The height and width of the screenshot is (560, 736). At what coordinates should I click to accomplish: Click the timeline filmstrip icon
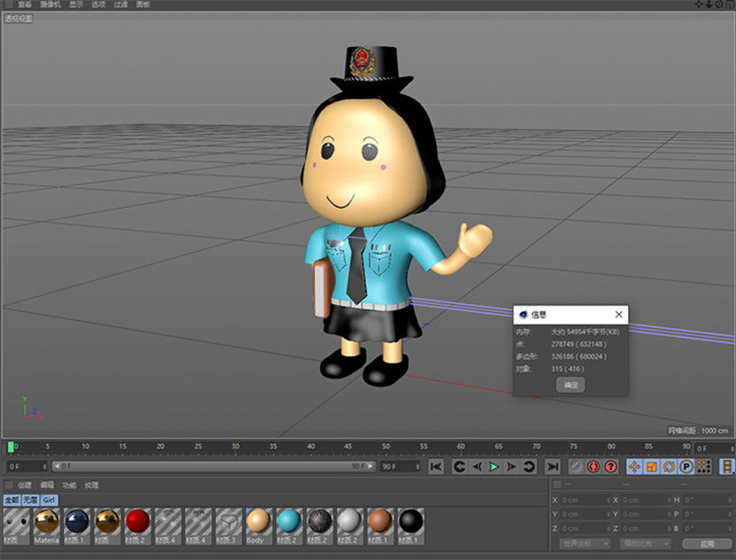point(727,466)
